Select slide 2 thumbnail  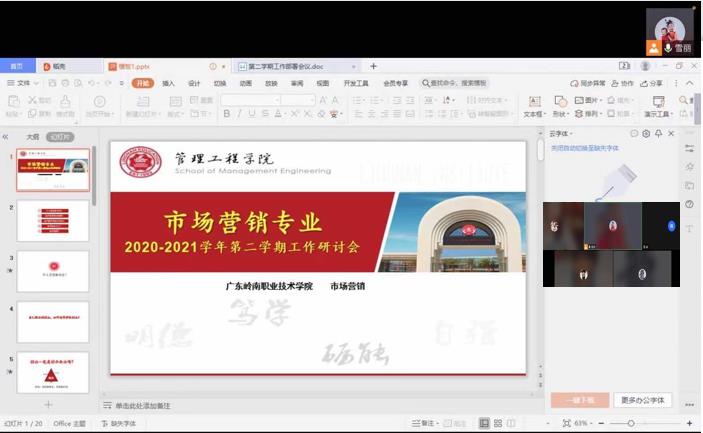point(52,220)
